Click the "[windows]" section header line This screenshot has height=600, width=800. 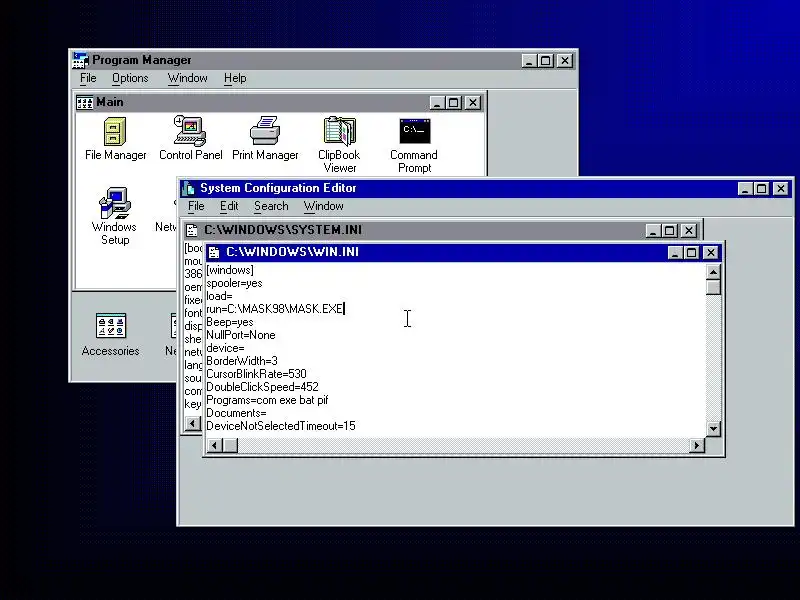230,270
